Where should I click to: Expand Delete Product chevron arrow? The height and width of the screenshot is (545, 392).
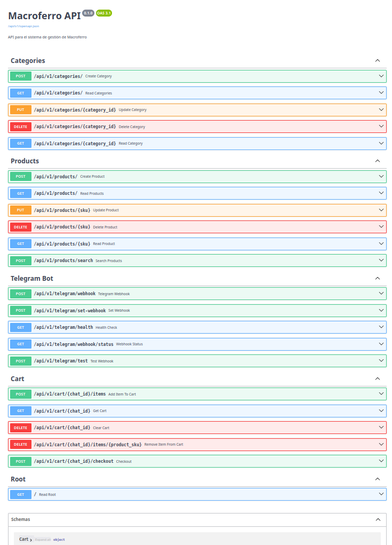tap(381, 227)
